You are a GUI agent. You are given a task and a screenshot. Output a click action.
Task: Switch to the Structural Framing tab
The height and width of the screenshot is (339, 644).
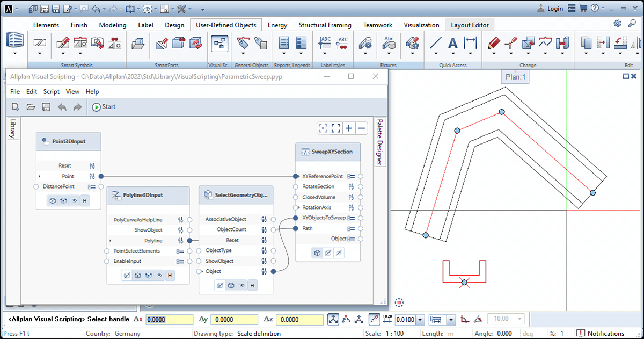(325, 25)
